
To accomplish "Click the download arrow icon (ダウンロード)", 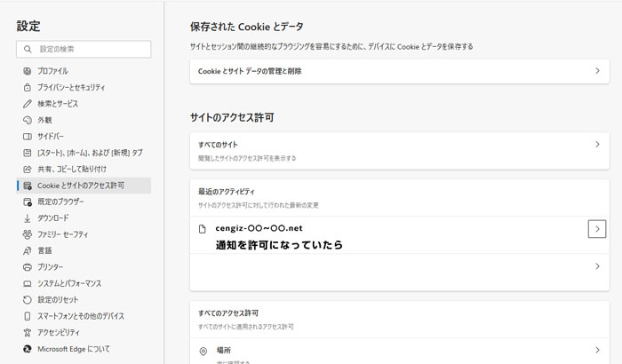I will coord(27,218).
